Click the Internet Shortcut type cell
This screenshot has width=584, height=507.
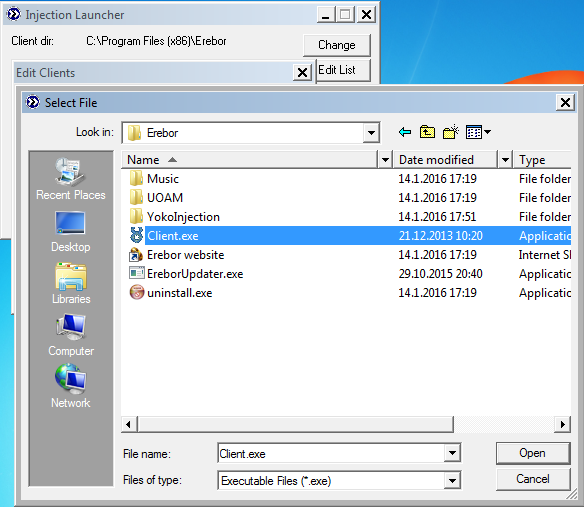[545, 255]
